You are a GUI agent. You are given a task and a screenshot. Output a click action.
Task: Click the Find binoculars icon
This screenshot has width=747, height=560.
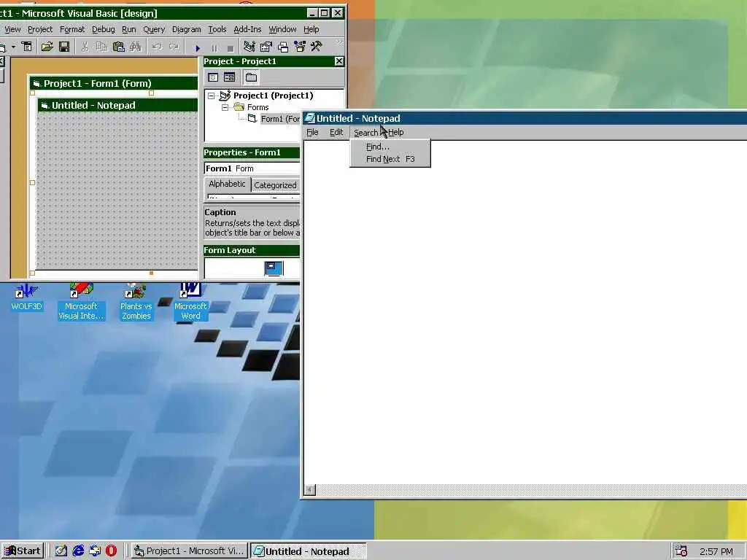point(136,46)
